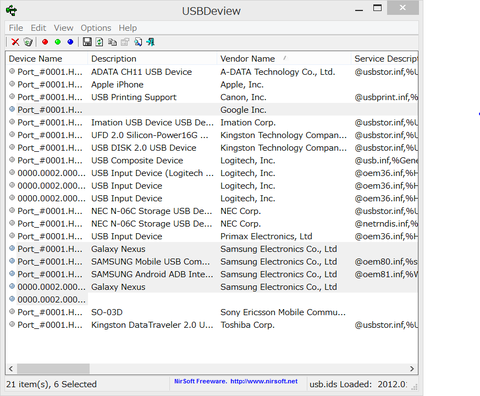Viewport: 480px width, 396px height.
Task: Click the @usbprint.inf service description cell
Action: (x=386, y=97)
